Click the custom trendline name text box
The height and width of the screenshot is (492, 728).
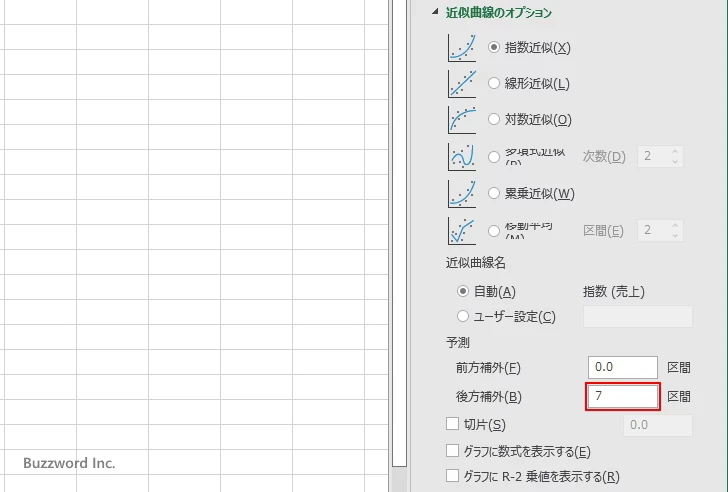click(x=637, y=317)
